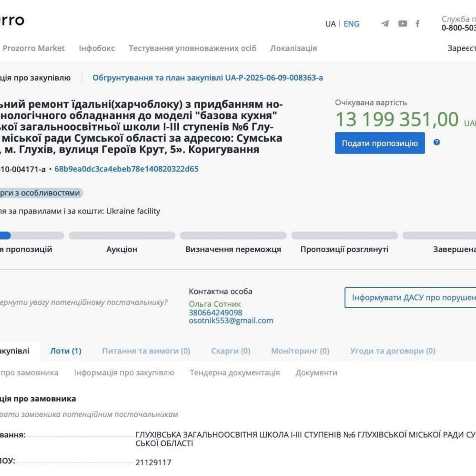
Task: Click the osotnik553@gmail.com email link
Action: click(x=231, y=321)
